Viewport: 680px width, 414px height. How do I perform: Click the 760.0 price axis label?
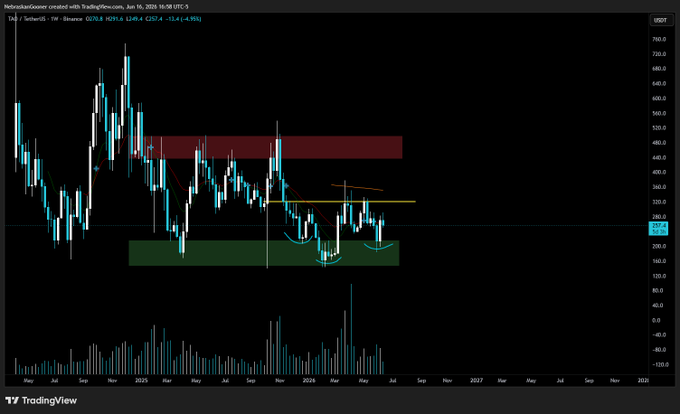659,39
